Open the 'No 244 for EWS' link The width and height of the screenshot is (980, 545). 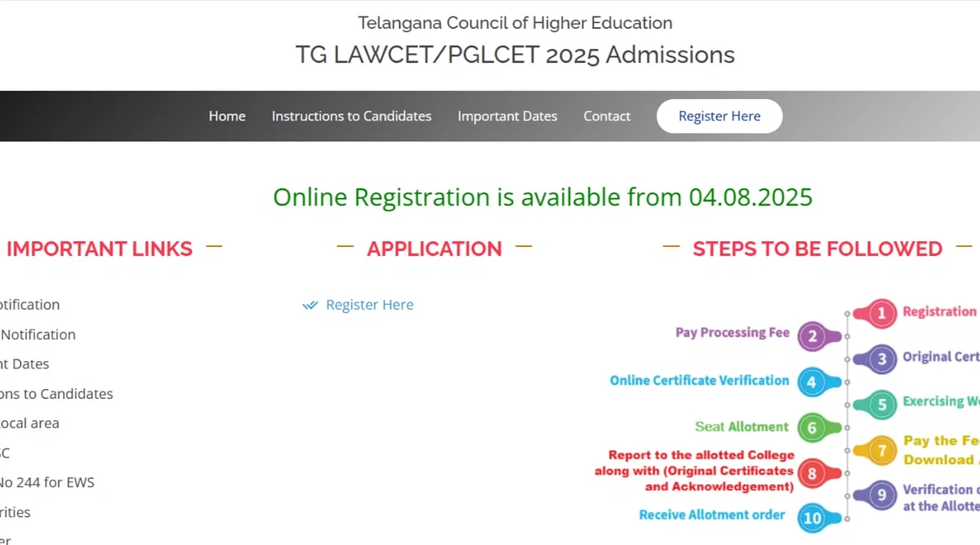click(x=47, y=482)
